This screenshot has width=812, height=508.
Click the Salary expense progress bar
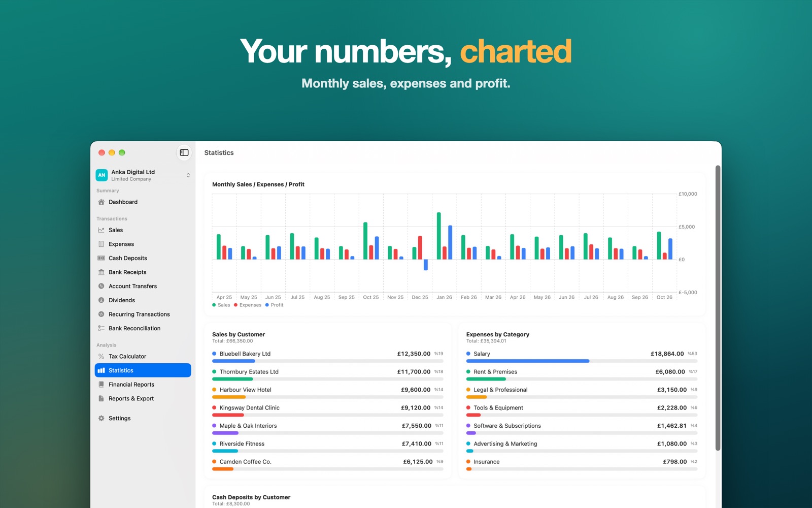tap(582, 361)
